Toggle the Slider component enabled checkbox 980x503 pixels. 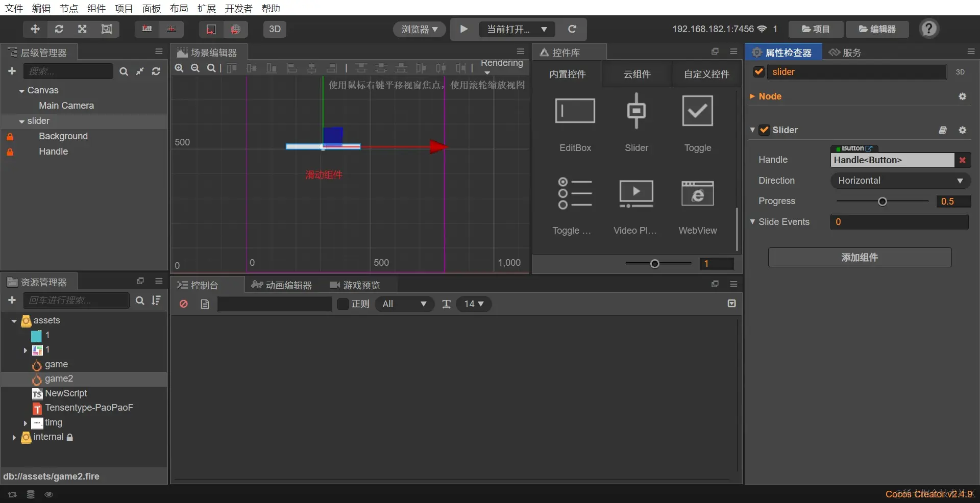coord(764,130)
